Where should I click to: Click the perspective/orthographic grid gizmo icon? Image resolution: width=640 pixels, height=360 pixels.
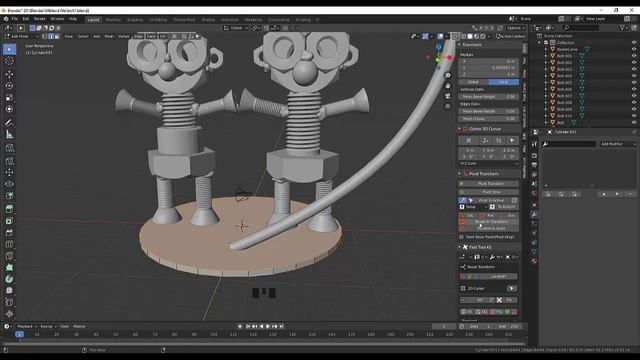(448, 106)
